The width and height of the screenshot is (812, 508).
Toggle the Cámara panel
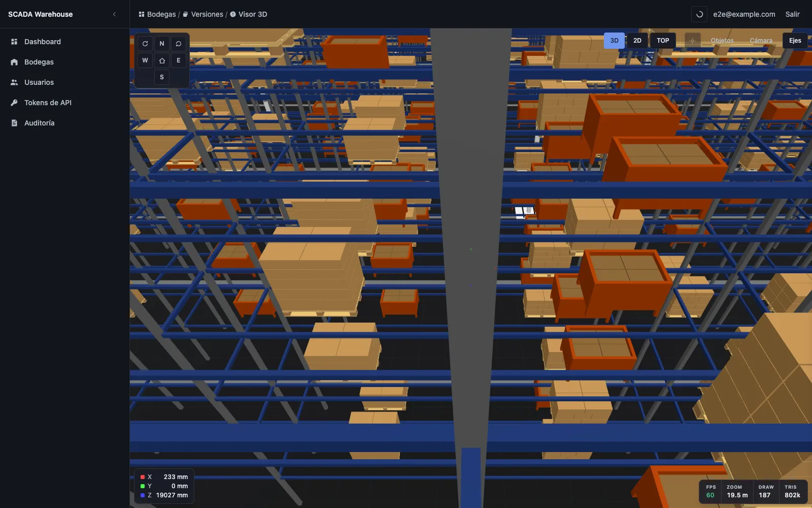coord(761,41)
